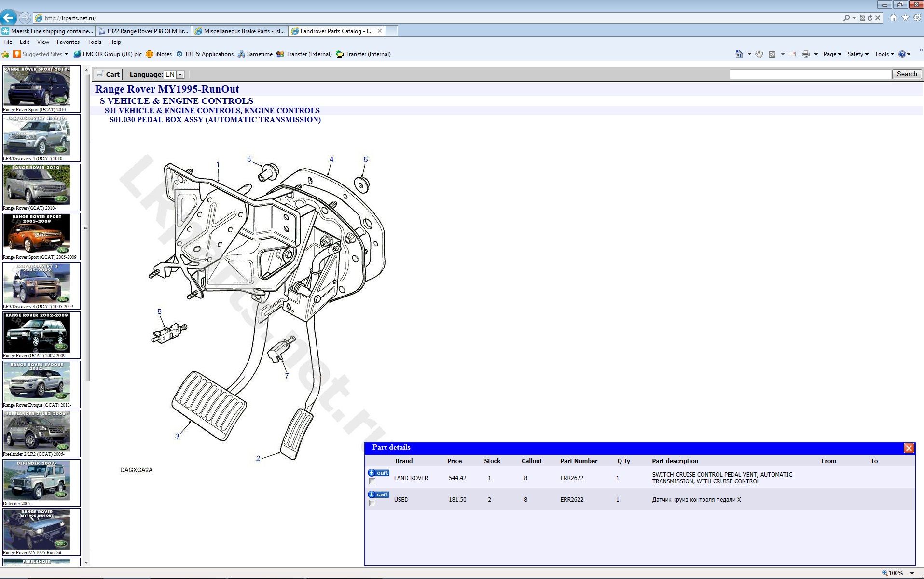
Task: Open the Edit menu
Action: coord(25,42)
